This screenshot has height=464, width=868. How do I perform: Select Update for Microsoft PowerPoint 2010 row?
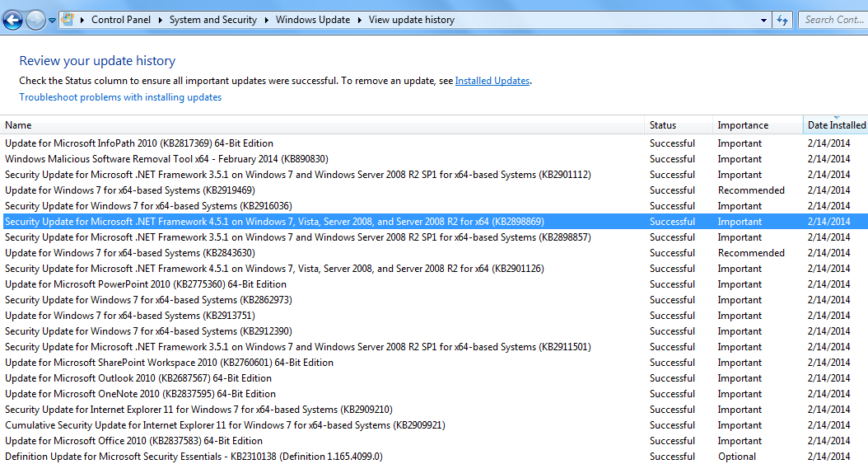pos(434,284)
